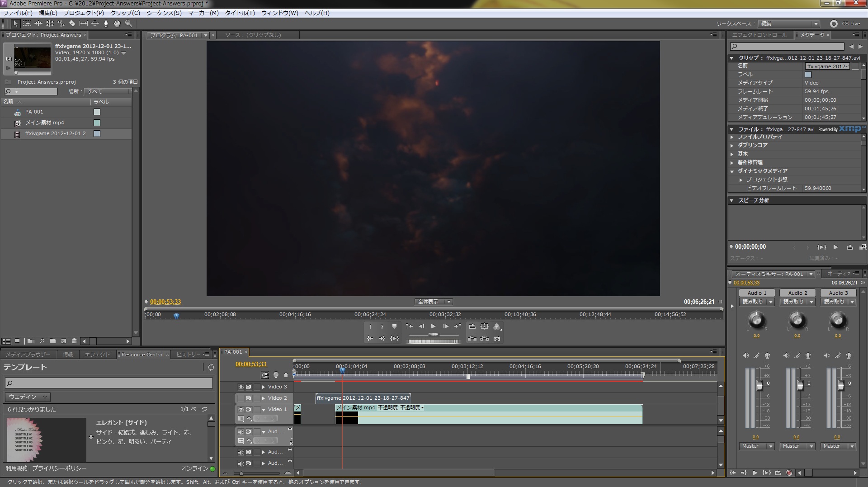Toggle track lock box on Video 2
This screenshot has width=868, height=487.
pos(257,398)
